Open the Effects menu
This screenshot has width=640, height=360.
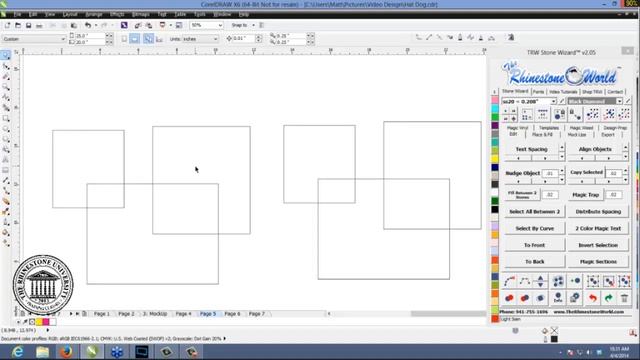click(x=117, y=14)
